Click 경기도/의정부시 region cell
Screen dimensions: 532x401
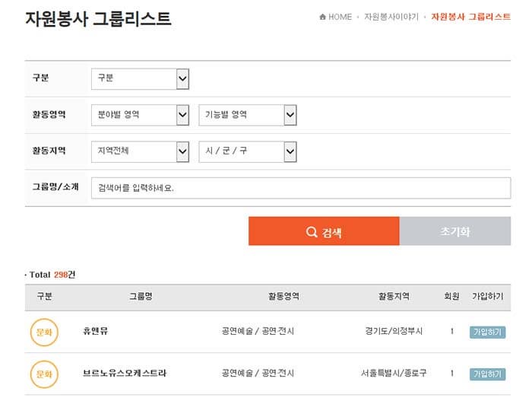pos(394,331)
